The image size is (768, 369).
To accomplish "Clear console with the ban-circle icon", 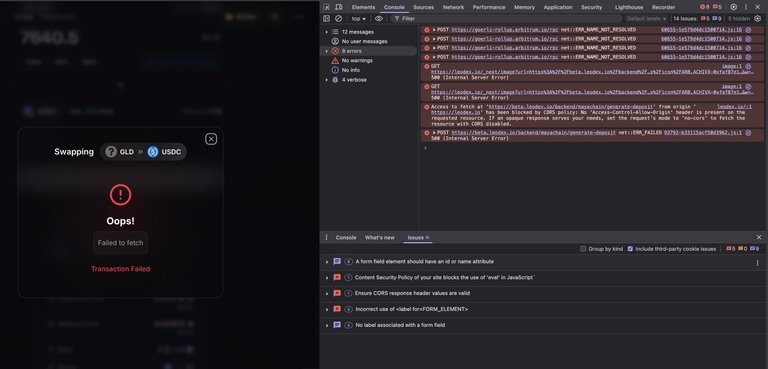I will click(338, 19).
